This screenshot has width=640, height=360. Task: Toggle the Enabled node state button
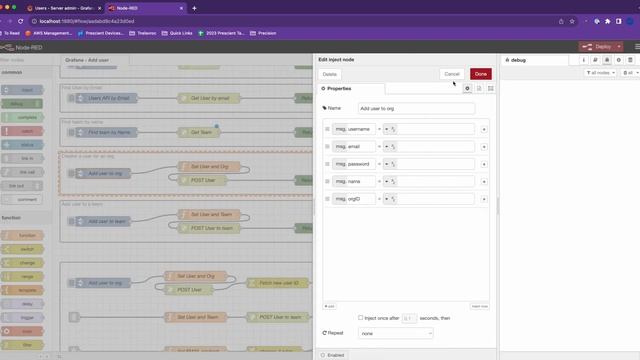[x=333, y=355]
